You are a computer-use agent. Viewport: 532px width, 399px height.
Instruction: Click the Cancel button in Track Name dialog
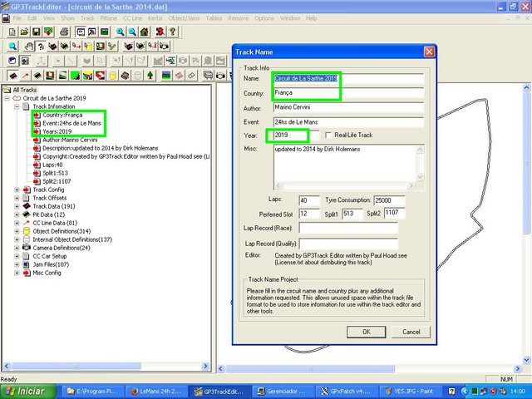point(411,332)
